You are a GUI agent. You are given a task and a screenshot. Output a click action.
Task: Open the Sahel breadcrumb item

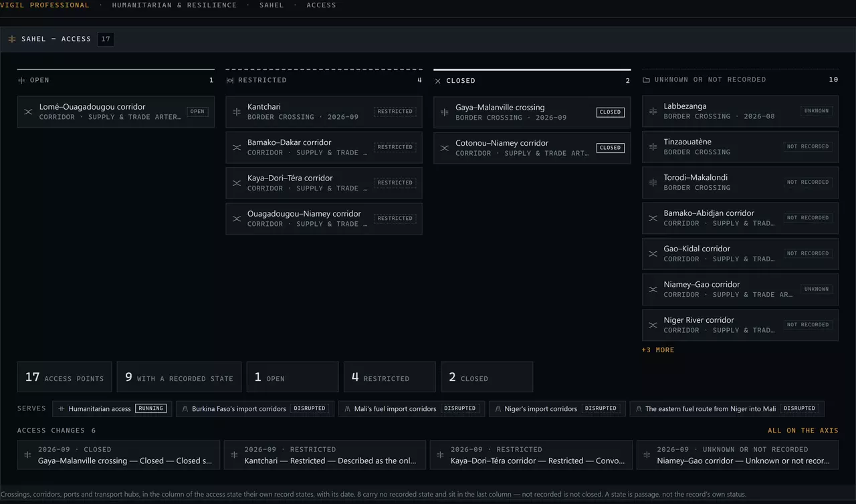click(272, 5)
